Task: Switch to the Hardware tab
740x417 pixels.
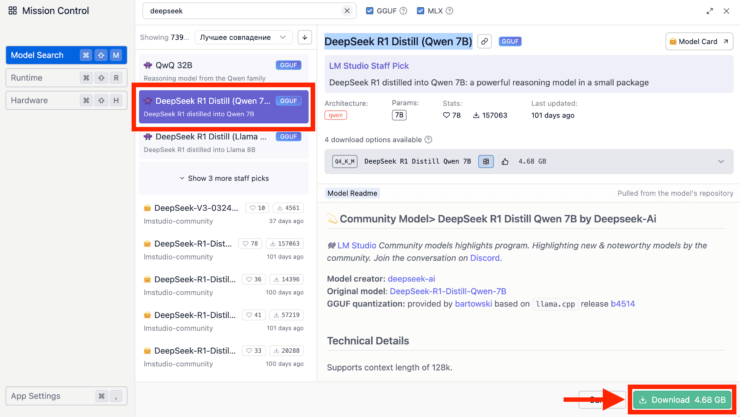Action: click(64, 100)
